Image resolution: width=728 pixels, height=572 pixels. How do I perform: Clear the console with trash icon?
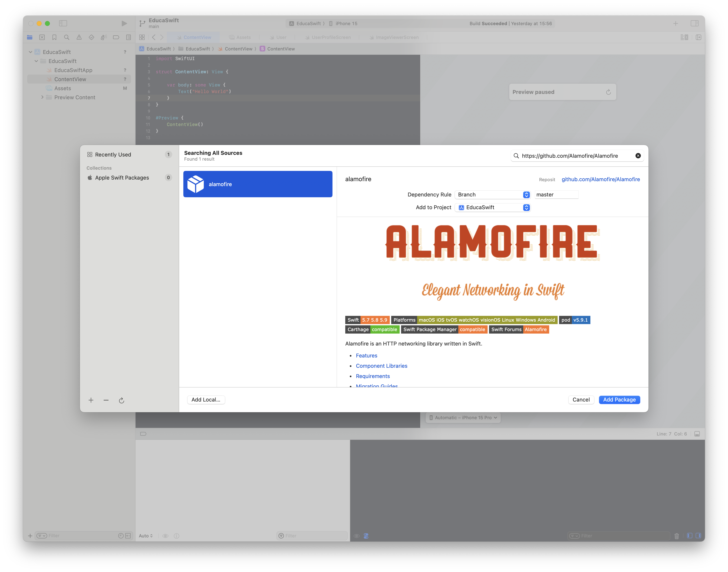tap(677, 536)
